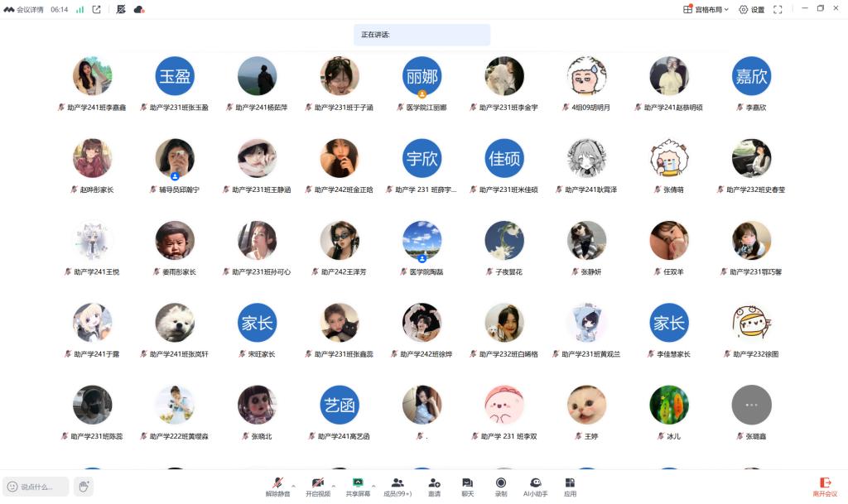Turn on camera with 开启视频

tap(317, 486)
